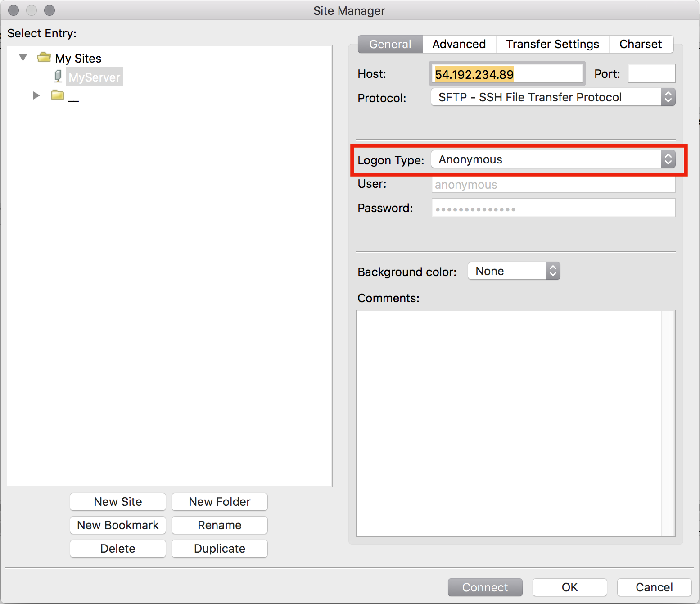The height and width of the screenshot is (604, 700).
Task: Click inside the Host address field
Action: [506, 73]
